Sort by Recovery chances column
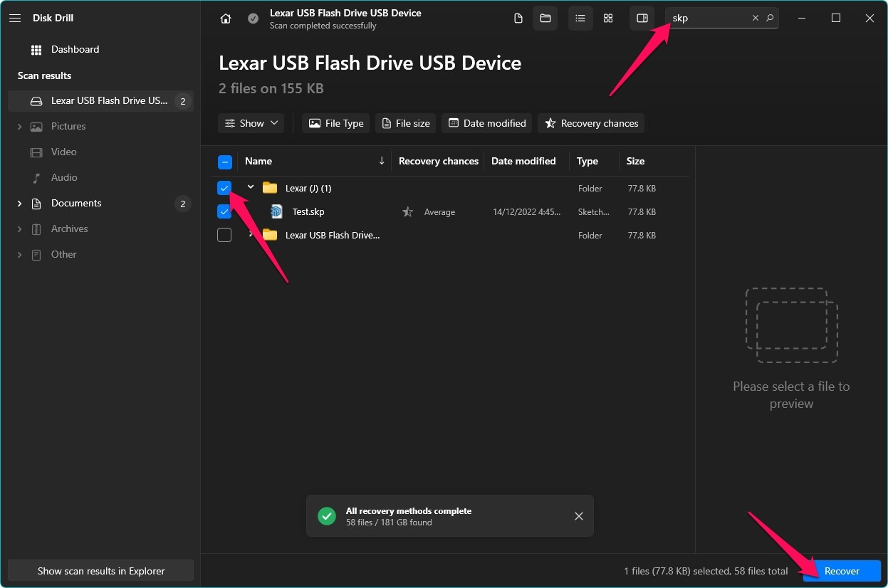The image size is (888, 588). (439, 162)
